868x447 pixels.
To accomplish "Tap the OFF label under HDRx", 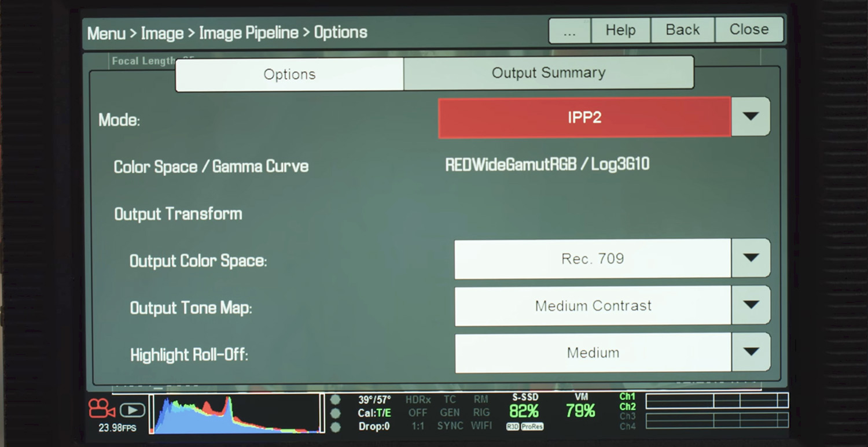I will point(418,413).
